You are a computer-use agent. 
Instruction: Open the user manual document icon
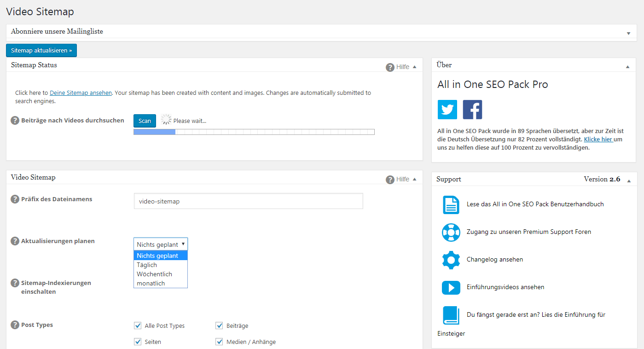[x=451, y=204]
